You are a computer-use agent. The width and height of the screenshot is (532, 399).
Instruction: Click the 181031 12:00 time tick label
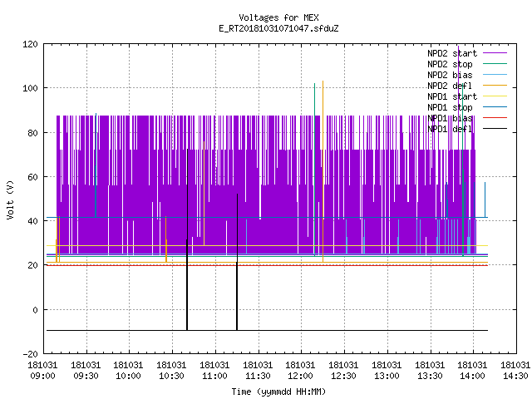[300, 371]
